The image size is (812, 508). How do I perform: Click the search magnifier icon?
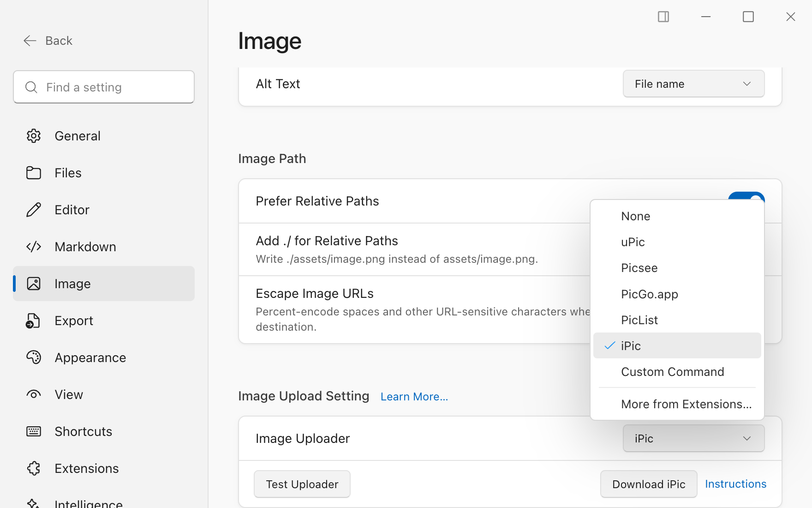[x=31, y=87]
